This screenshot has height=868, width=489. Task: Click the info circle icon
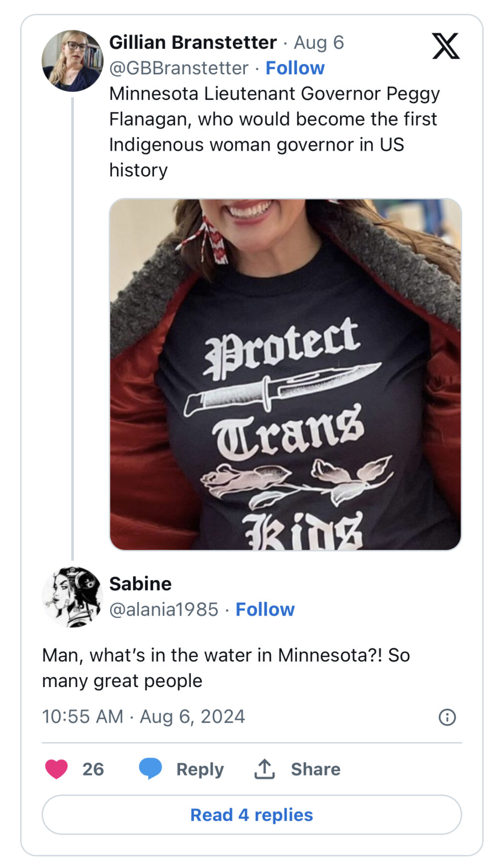pos(447,717)
